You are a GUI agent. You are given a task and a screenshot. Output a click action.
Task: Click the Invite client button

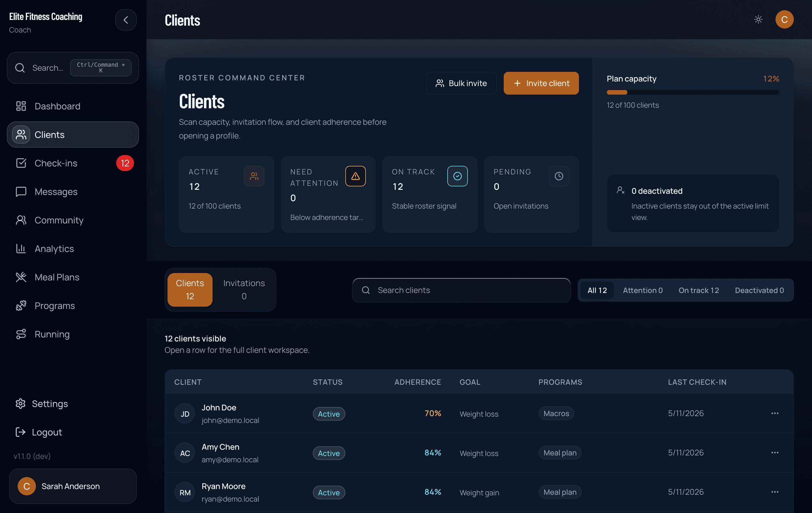[x=541, y=83]
